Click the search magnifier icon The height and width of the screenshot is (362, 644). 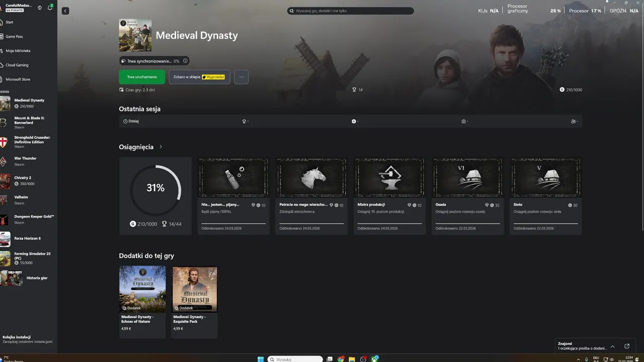pos(292,11)
